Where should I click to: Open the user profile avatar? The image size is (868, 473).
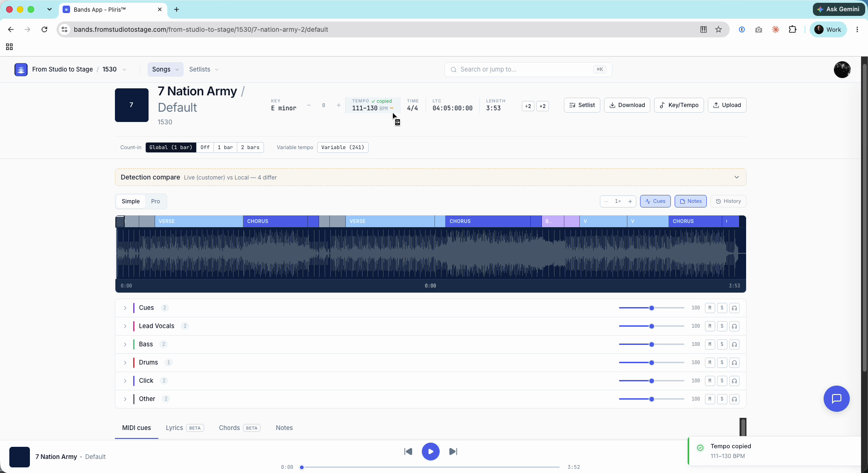click(842, 70)
